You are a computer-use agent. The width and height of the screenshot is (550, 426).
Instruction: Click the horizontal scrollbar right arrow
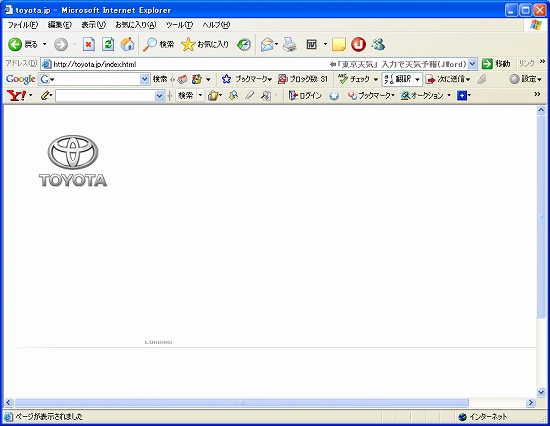point(531,402)
